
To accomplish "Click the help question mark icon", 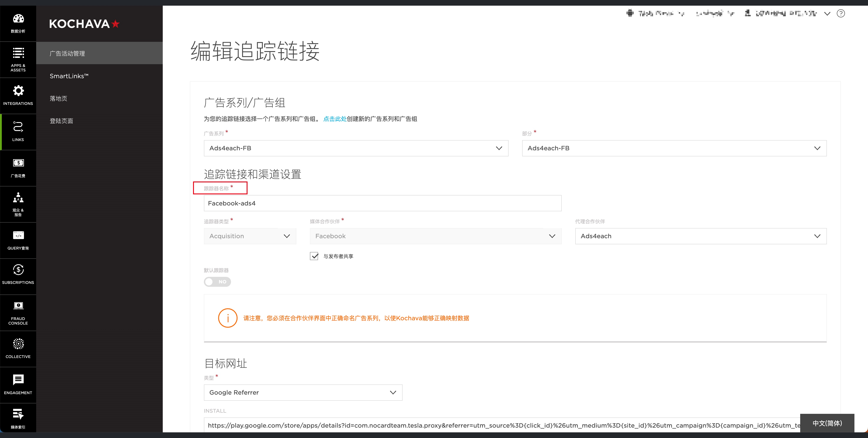I will [841, 14].
